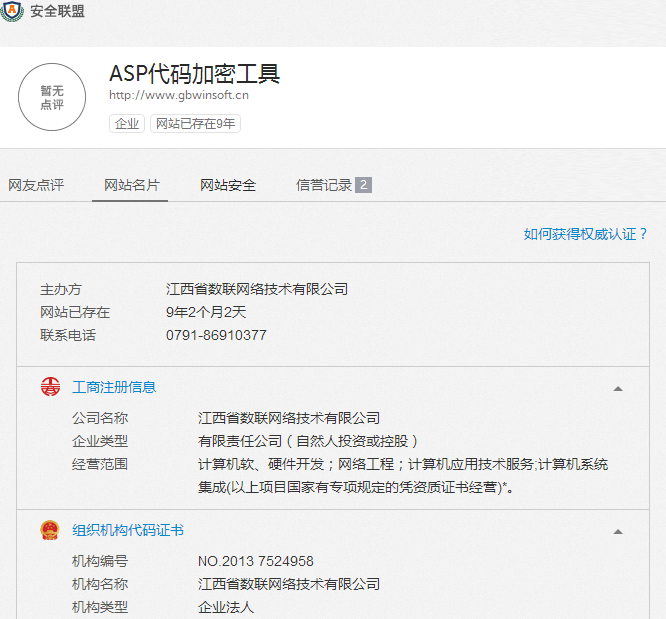Select the 机构名称 value 江西省数联网络技术有限公司
The width and height of the screenshot is (666, 619).
click(x=289, y=584)
